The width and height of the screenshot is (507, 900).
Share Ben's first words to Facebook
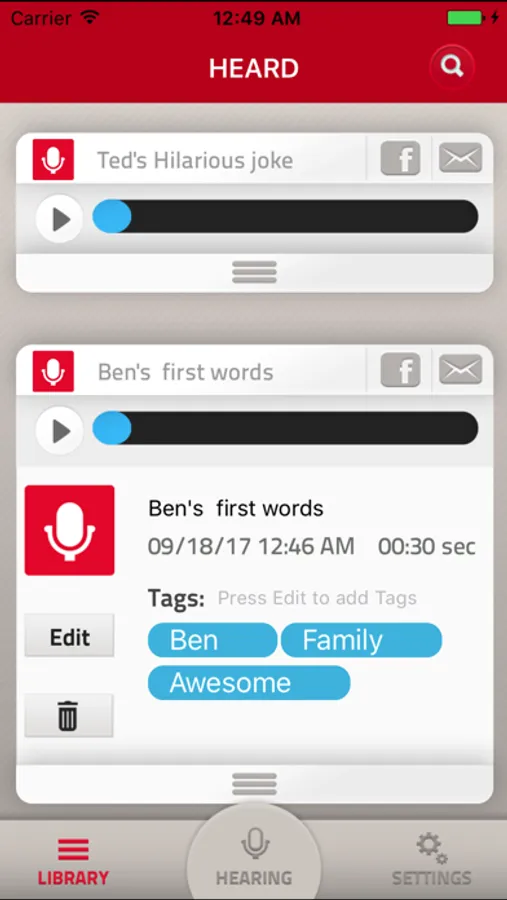tap(400, 370)
